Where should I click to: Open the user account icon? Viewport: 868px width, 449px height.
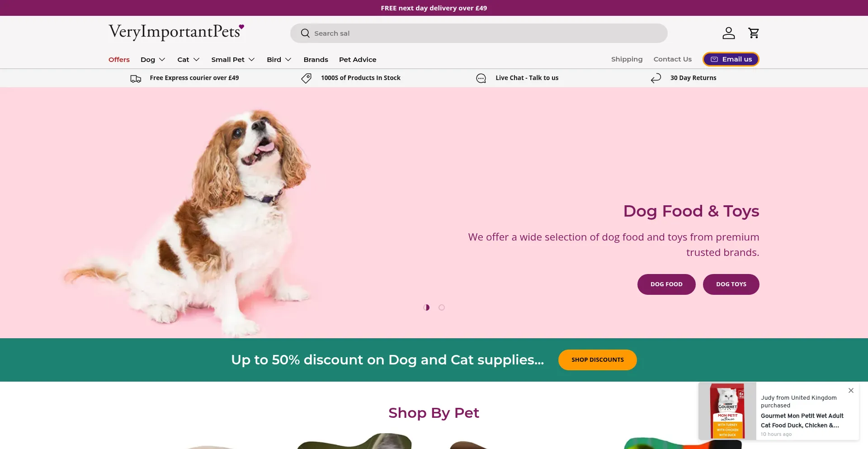(728, 33)
